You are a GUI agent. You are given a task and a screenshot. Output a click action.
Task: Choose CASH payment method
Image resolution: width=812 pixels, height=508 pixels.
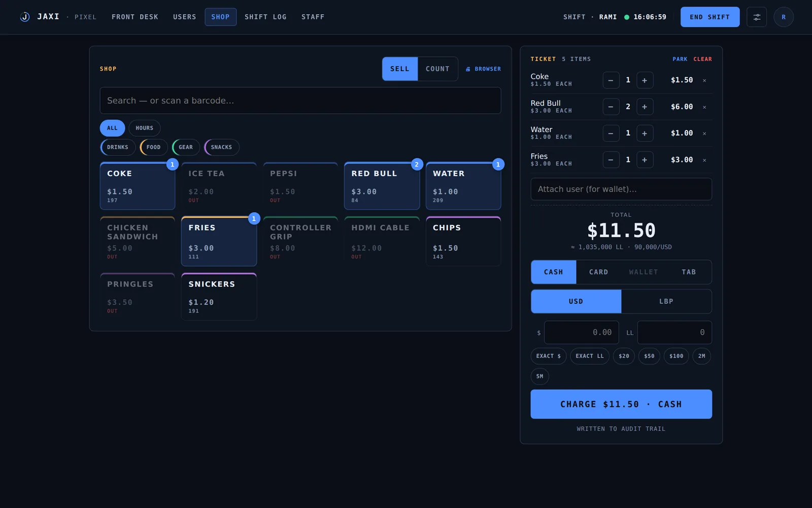tap(554, 272)
